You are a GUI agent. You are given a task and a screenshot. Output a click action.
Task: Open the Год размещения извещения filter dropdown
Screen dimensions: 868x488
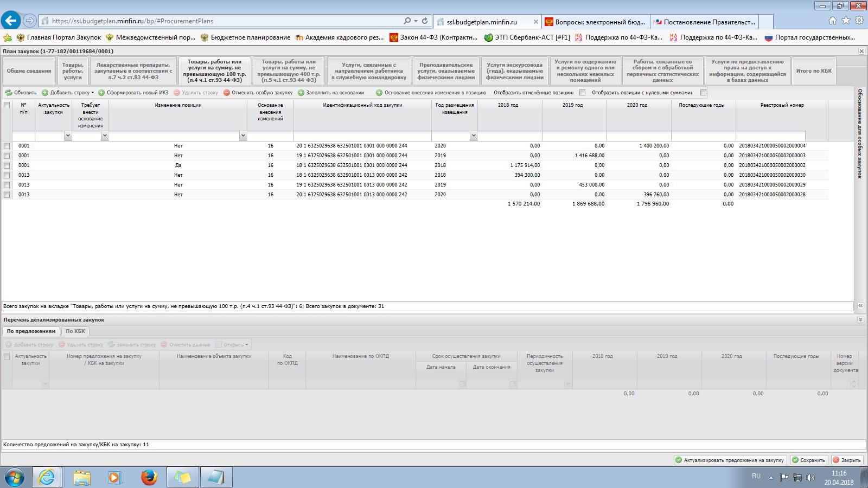point(474,136)
